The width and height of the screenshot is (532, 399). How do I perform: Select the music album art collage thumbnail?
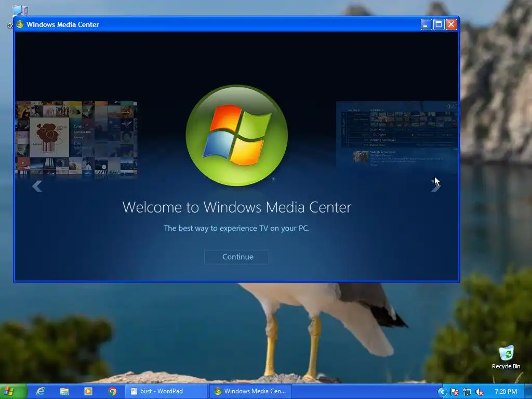coord(76,139)
